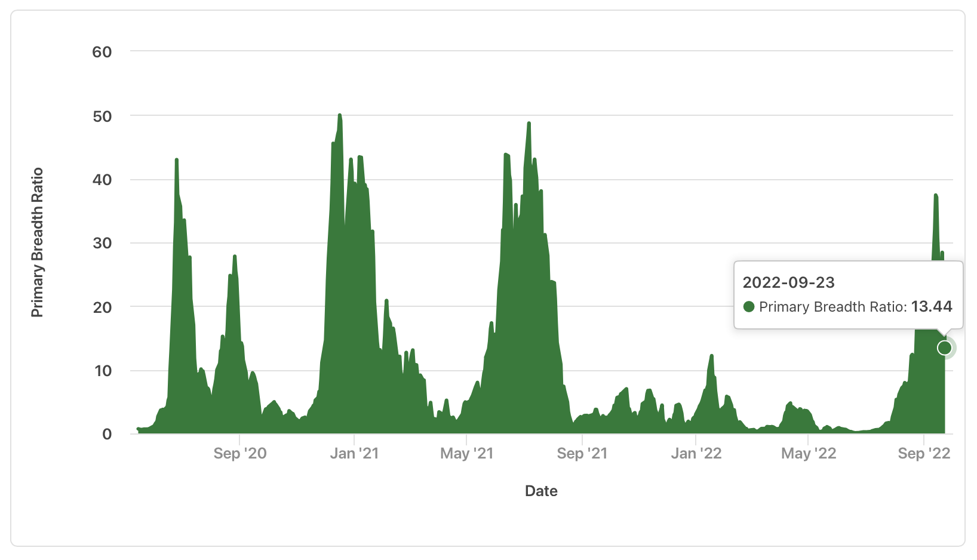The width and height of the screenshot is (977, 560).
Task: Click the tooltip date text 2022-09-23
Action: (788, 282)
